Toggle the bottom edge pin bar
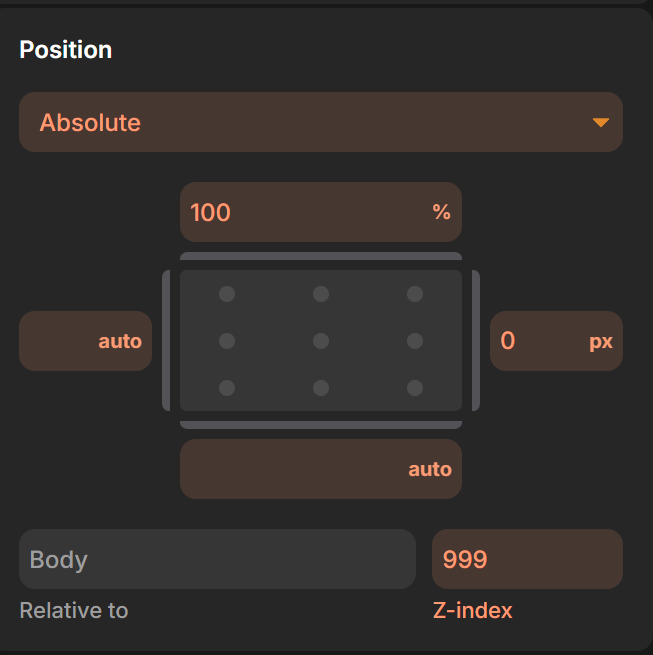This screenshot has height=655, width=653. [321, 425]
